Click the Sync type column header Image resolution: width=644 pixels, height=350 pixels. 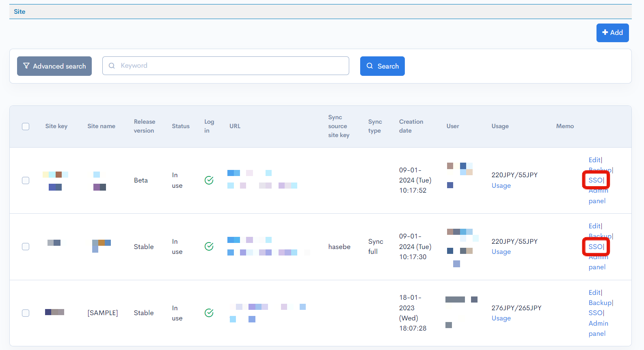[375, 126]
